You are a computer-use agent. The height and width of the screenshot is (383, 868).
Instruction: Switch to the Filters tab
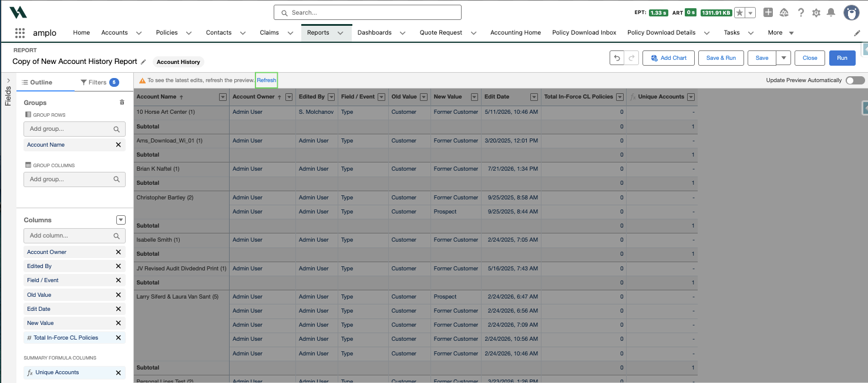click(99, 82)
